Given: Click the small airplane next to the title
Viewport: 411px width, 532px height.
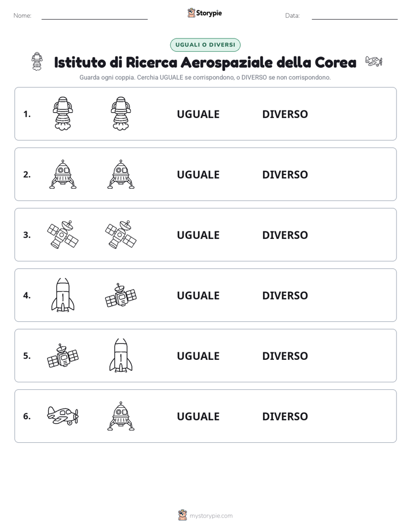Looking at the screenshot, I should 374,62.
